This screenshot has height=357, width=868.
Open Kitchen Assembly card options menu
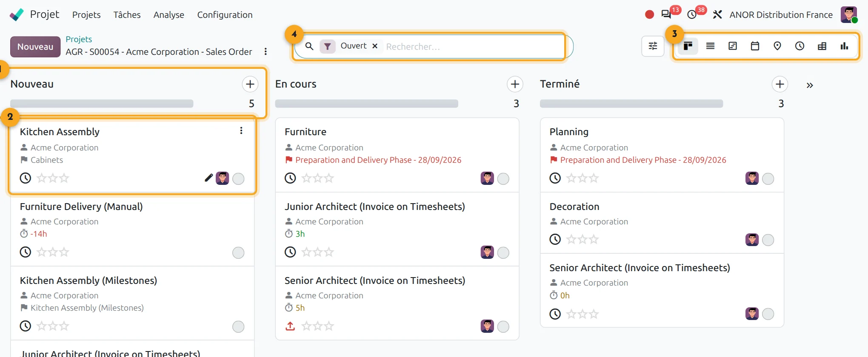241,131
